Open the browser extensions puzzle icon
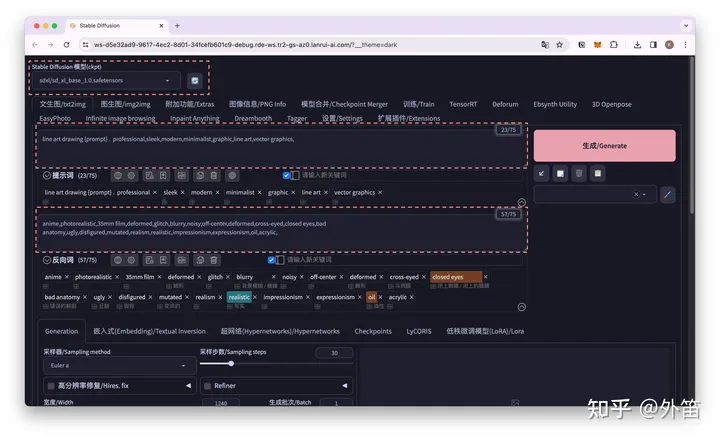The width and height of the screenshot is (720, 439). click(x=613, y=45)
